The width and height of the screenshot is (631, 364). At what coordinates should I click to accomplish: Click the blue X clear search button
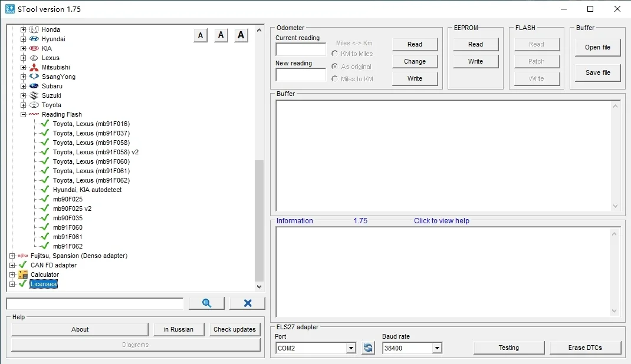[247, 303]
